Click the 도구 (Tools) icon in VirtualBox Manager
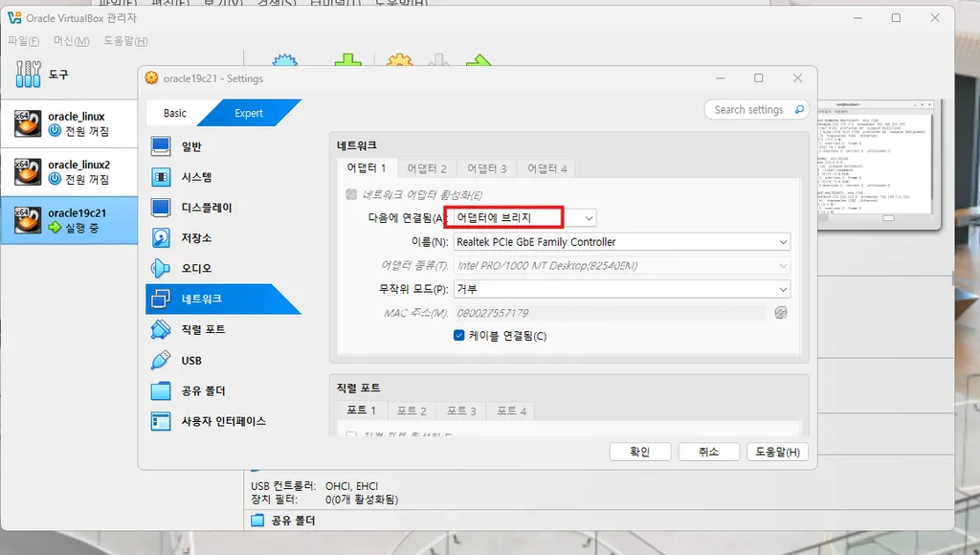The image size is (980, 555). [28, 75]
